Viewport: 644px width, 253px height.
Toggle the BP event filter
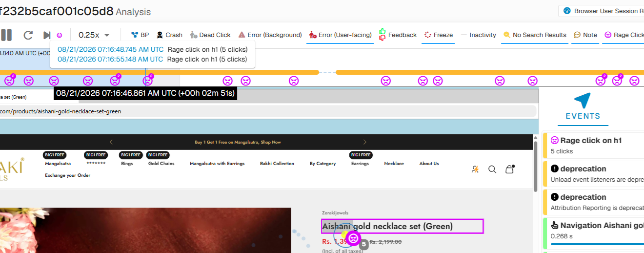coord(140,35)
